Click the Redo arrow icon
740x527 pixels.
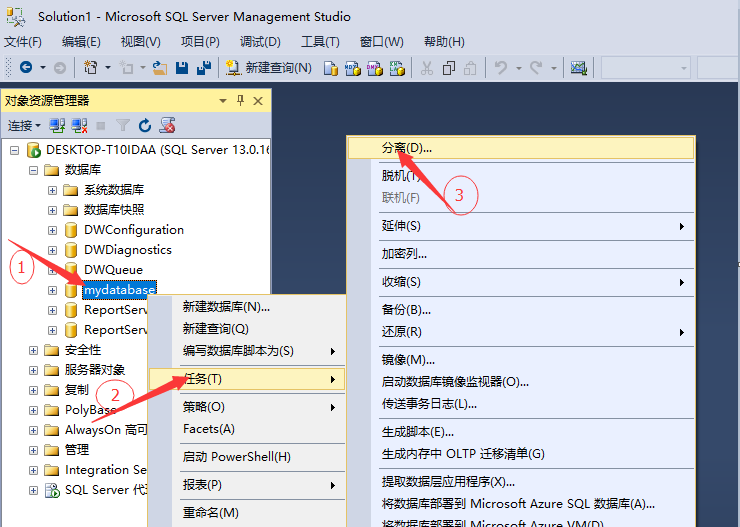(x=536, y=68)
